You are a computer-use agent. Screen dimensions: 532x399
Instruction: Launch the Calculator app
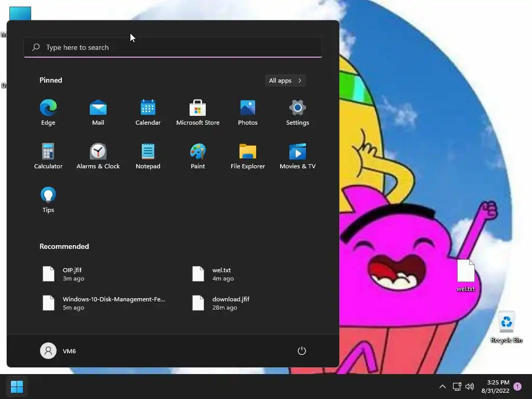(48, 156)
